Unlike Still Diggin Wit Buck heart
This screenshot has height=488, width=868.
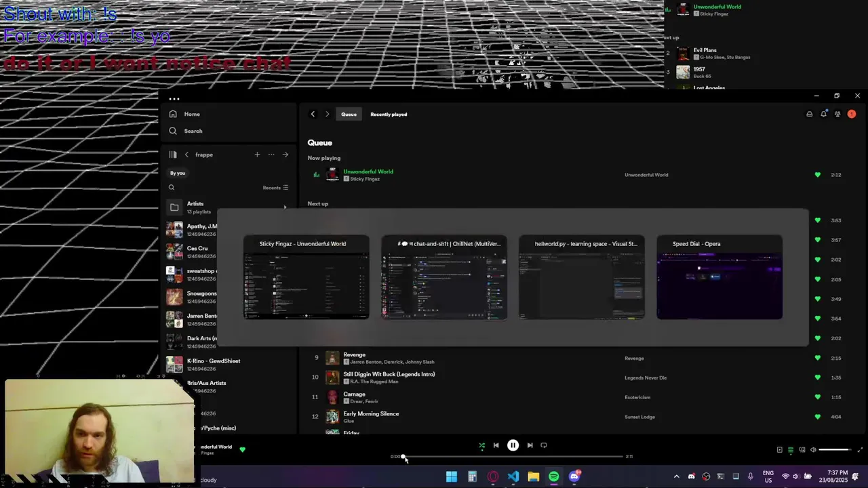pyautogui.click(x=817, y=378)
